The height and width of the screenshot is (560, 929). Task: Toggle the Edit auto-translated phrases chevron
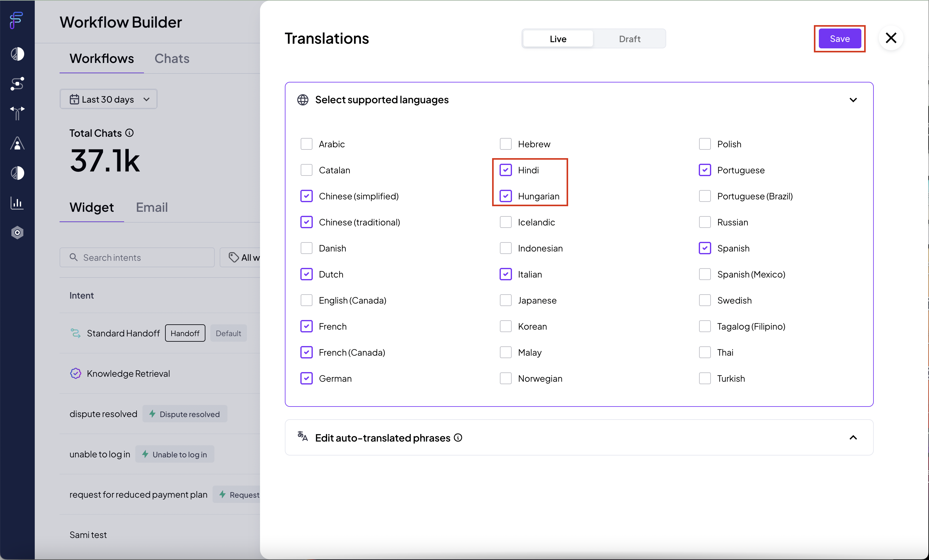[853, 438]
